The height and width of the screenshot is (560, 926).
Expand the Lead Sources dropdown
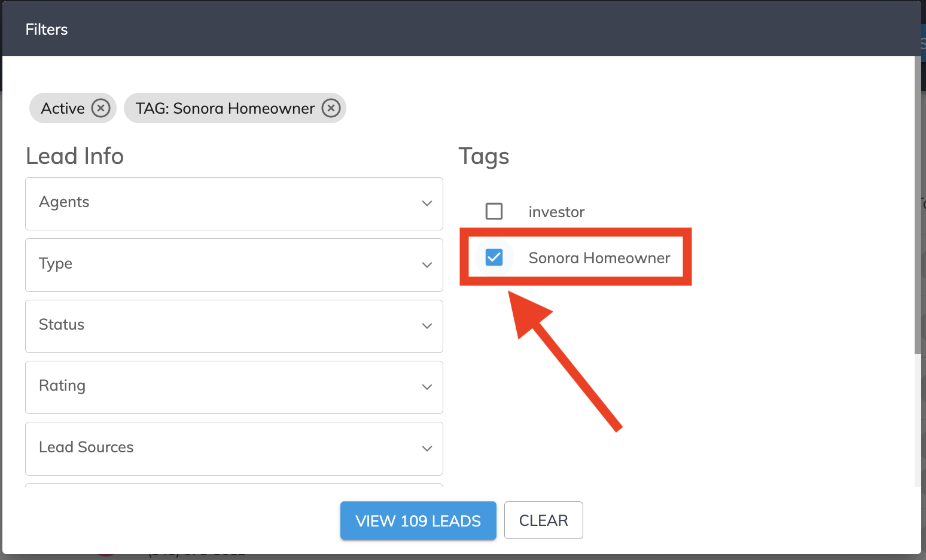point(234,449)
